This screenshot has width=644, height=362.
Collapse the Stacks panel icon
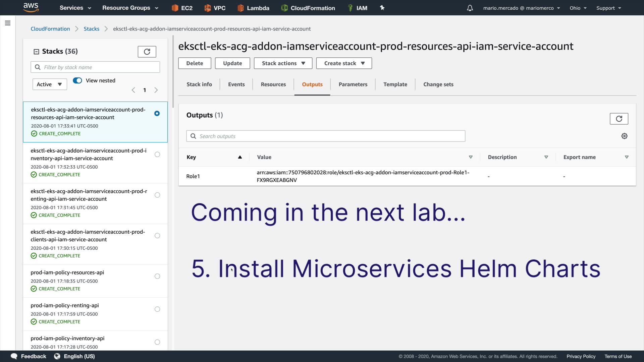point(36,52)
